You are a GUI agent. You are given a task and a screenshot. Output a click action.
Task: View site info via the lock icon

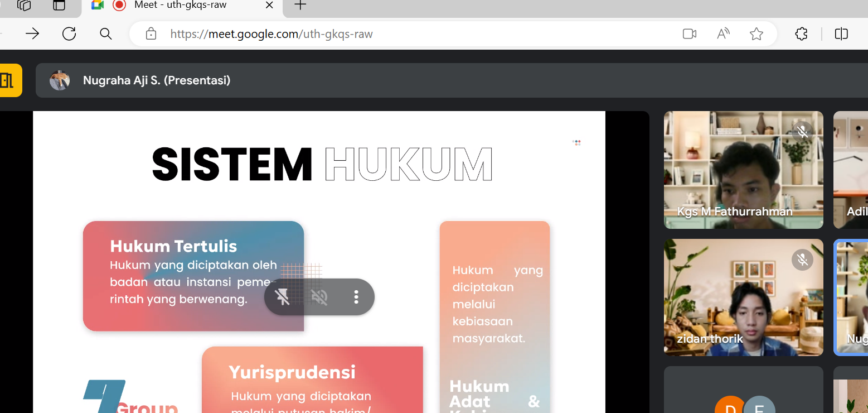(x=151, y=34)
